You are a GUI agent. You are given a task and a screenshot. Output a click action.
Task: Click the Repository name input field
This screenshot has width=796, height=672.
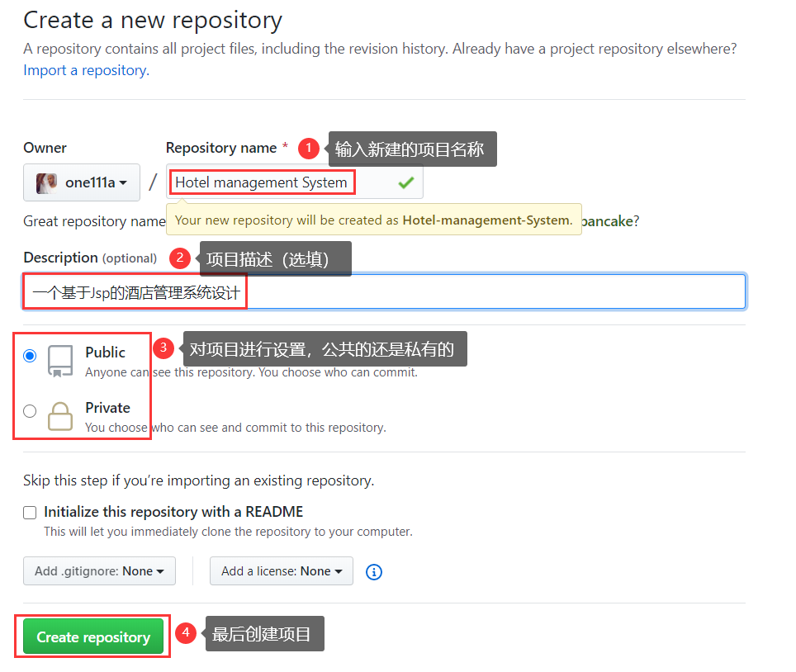260,182
